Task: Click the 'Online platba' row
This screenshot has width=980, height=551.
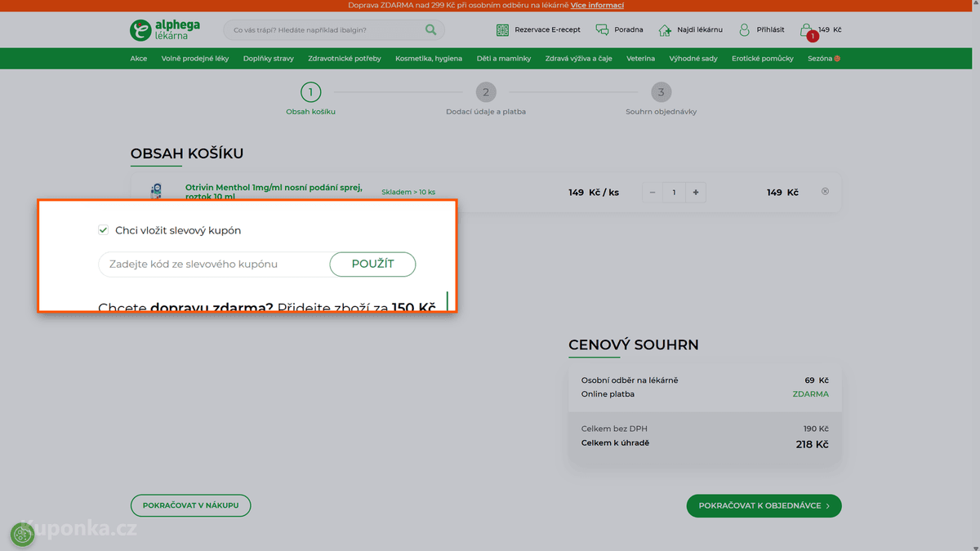Action: coord(705,394)
